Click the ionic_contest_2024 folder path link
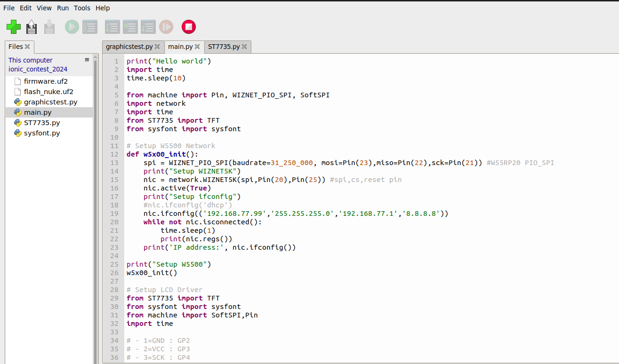 coord(38,69)
